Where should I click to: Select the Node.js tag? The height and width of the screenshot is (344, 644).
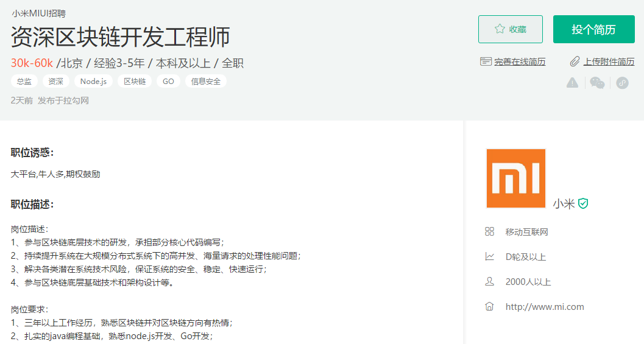point(93,81)
